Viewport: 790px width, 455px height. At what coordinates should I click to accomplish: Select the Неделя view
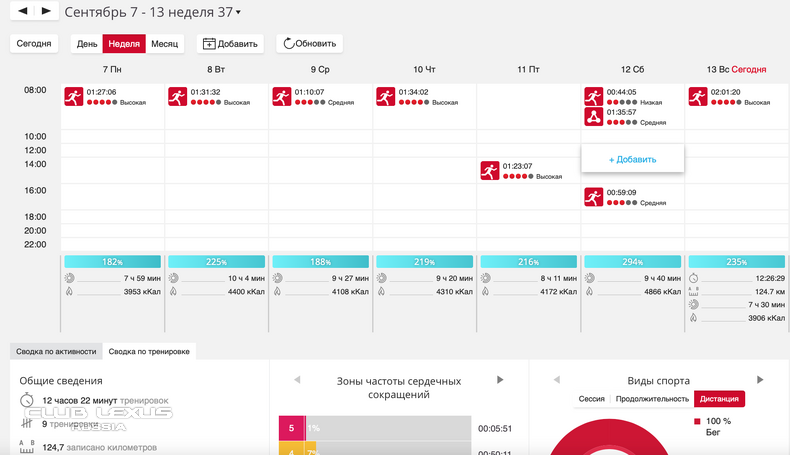(124, 44)
